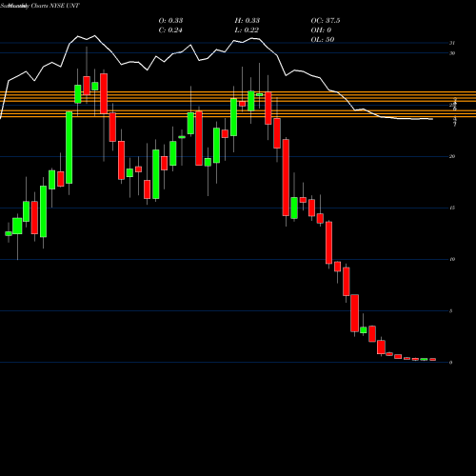Select the open price "O: 0.33"
The width and height of the screenshot is (476, 476).
tap(170, 20)
